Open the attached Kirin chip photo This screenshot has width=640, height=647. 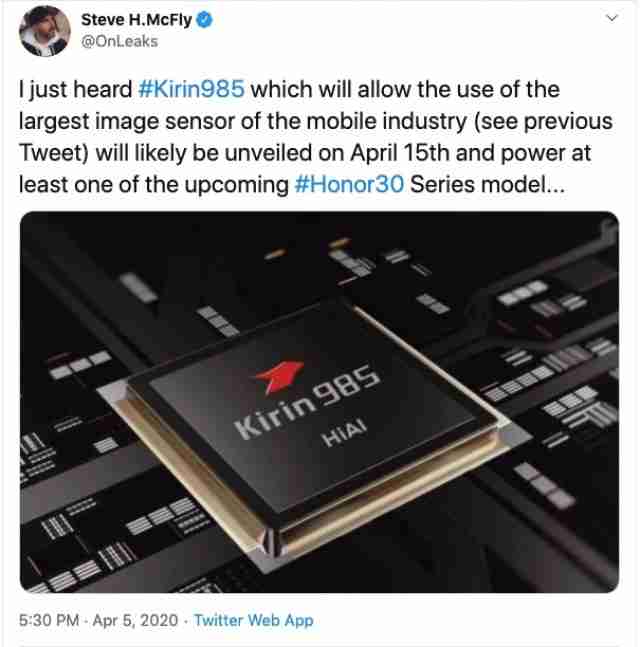click(x=319, y=402)
